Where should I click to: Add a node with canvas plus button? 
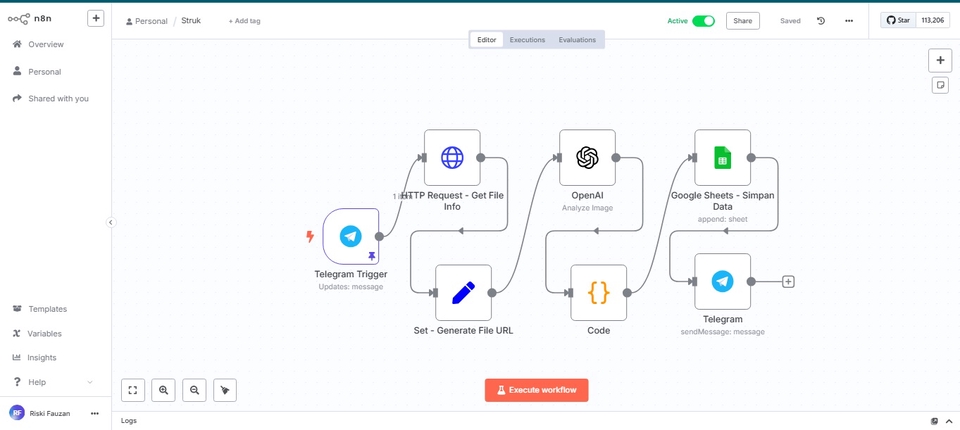coord(940,61)
